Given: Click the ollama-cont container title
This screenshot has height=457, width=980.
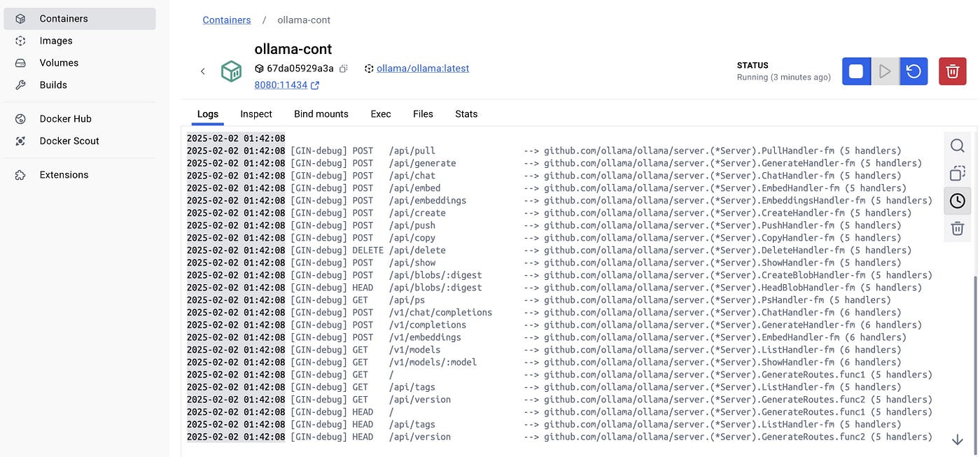Looking at the screenshot, I should click(293, 49).
